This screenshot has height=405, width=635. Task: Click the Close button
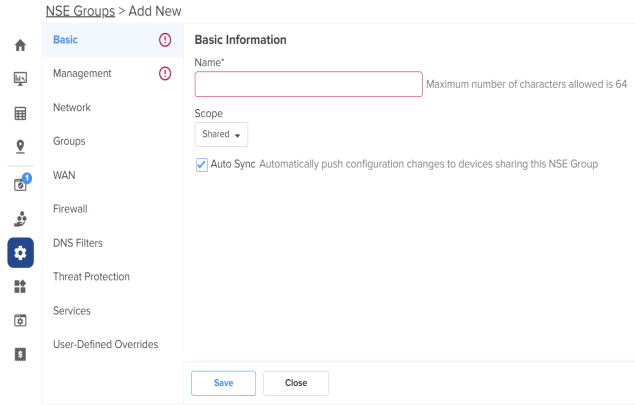pos(296,383)
